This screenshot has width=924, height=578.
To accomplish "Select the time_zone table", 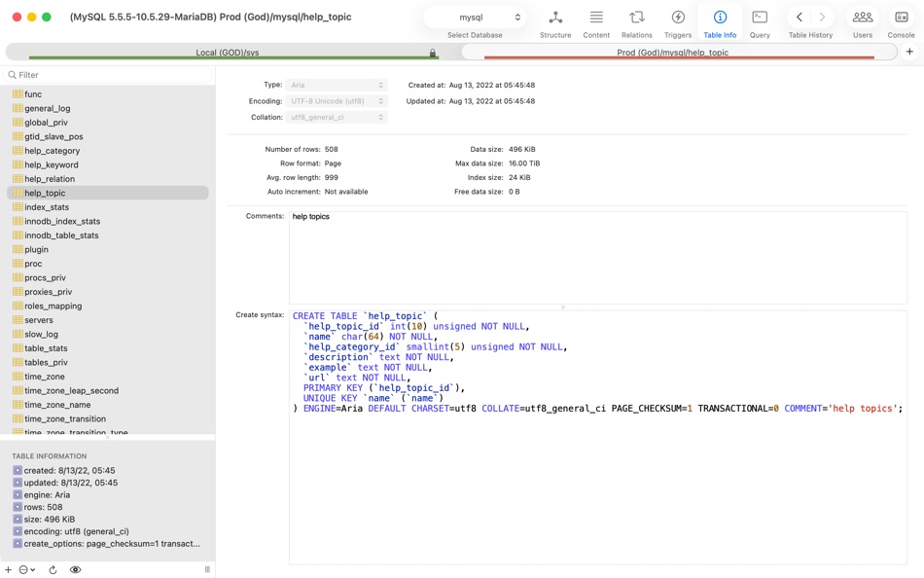I will point(107,377).
